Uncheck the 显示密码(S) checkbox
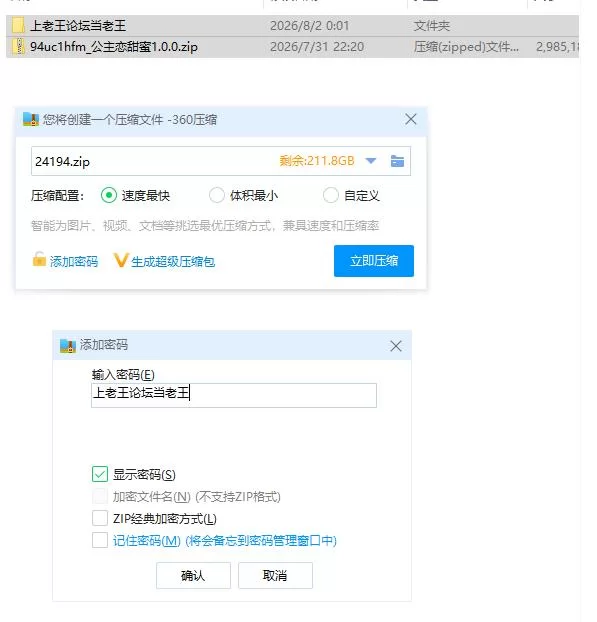This screenshot has width=597, height=622. [100, 474]
